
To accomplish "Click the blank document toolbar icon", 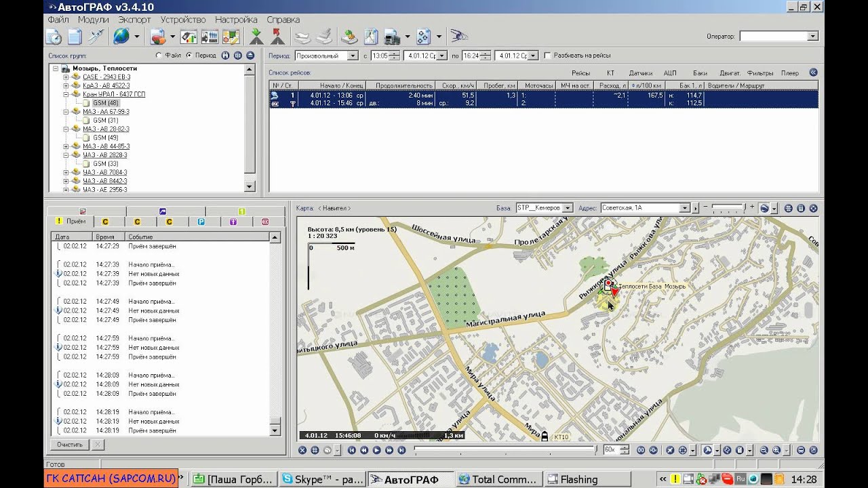I will tap(75, 36).
